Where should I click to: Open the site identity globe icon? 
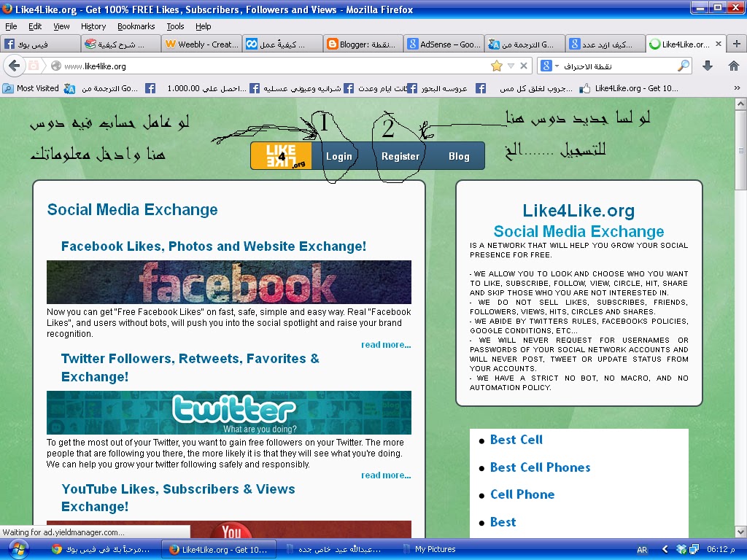coord(56,66)
